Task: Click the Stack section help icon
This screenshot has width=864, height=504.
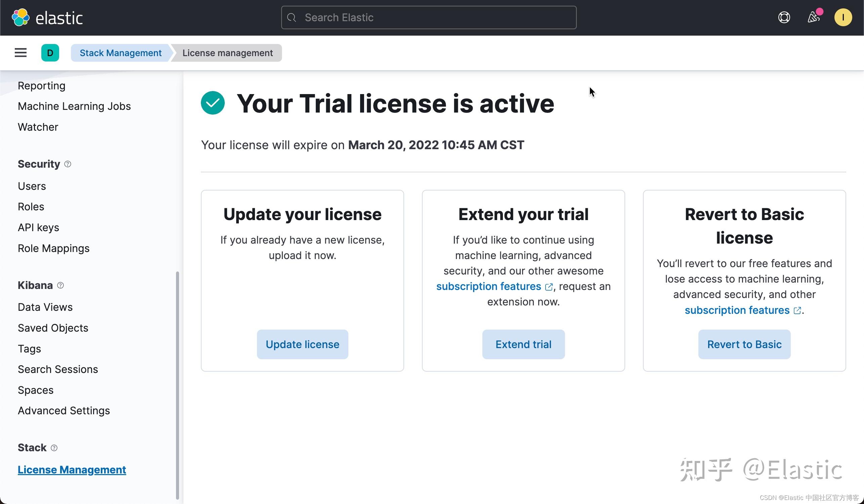Action: (54, 448)
